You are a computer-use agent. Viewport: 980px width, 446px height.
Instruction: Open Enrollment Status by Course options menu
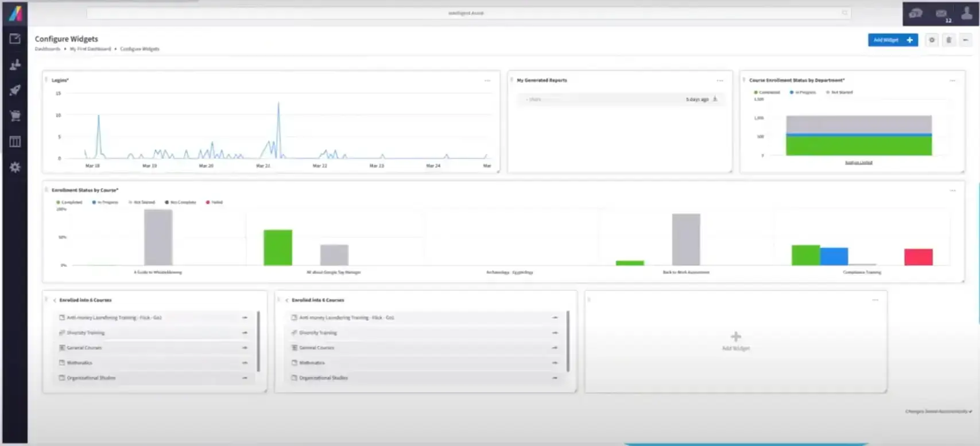click(x=952, y=190)
